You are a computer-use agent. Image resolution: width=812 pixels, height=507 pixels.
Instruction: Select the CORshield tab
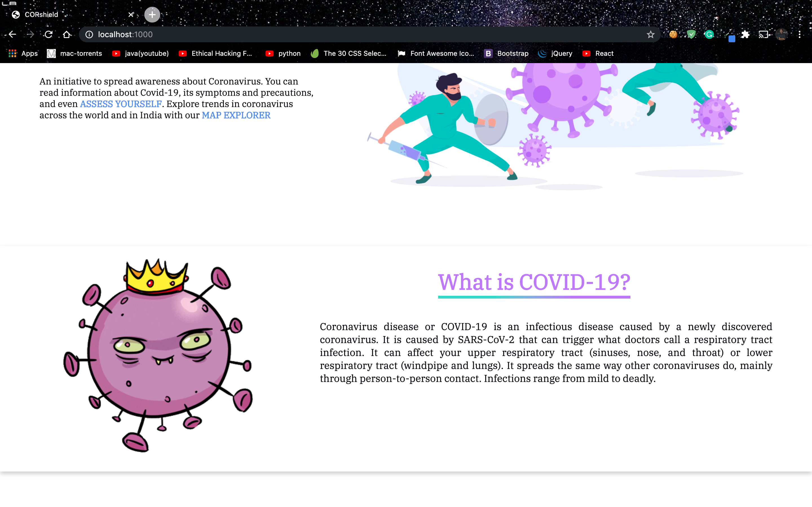pyautogui.click(x=67, y=15)
